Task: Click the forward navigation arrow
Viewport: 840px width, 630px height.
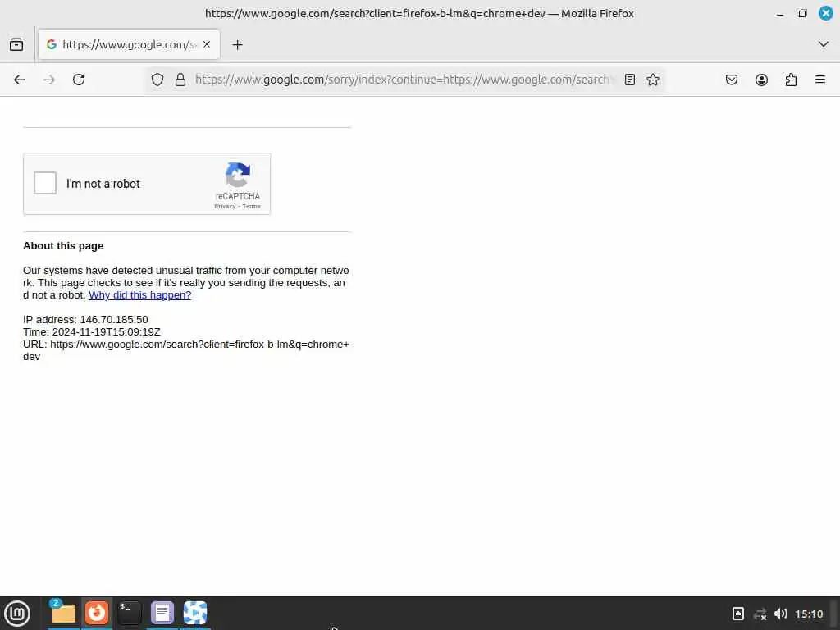Action: click(49, 80)
